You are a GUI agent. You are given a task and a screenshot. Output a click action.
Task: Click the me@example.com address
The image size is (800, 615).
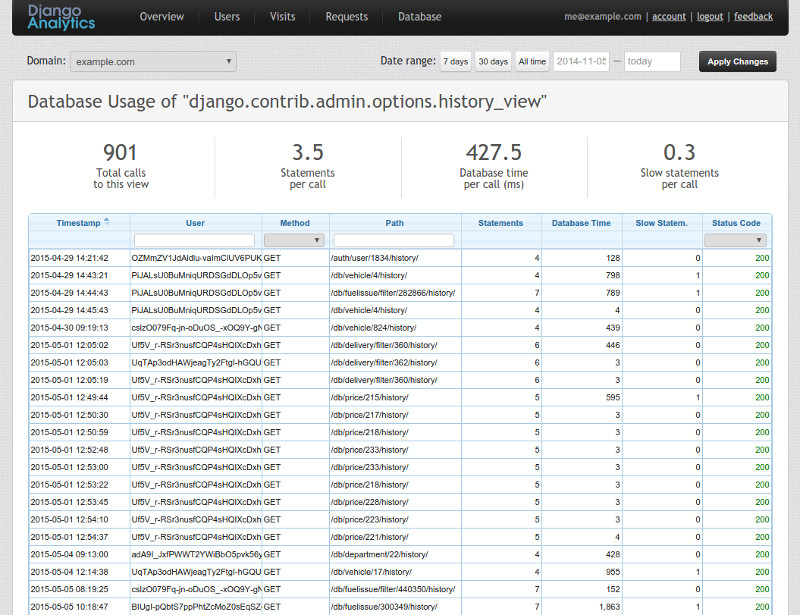[603, 16]
